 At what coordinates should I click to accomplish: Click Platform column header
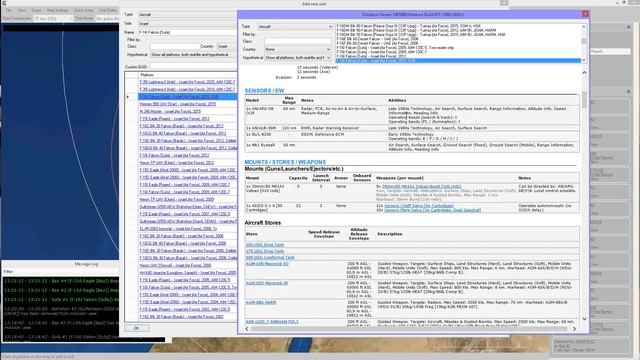pyautogui.click(x=187, y=75)
